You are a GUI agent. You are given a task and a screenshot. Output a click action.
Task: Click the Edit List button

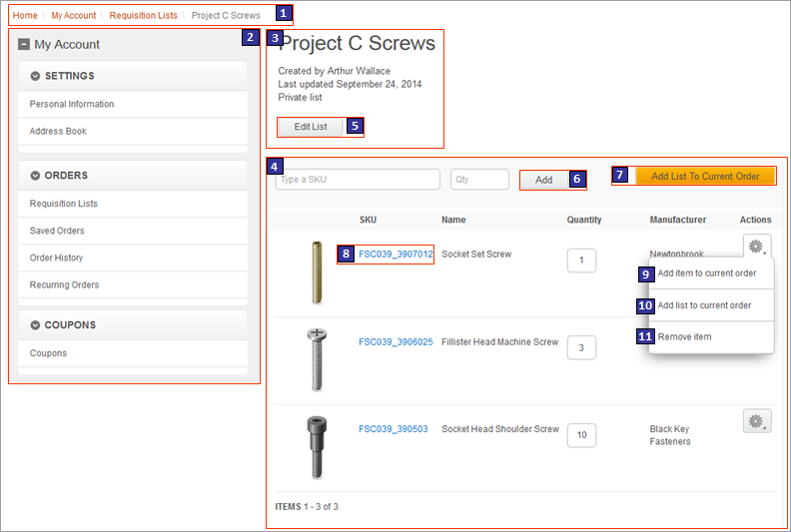pos(311,127)
